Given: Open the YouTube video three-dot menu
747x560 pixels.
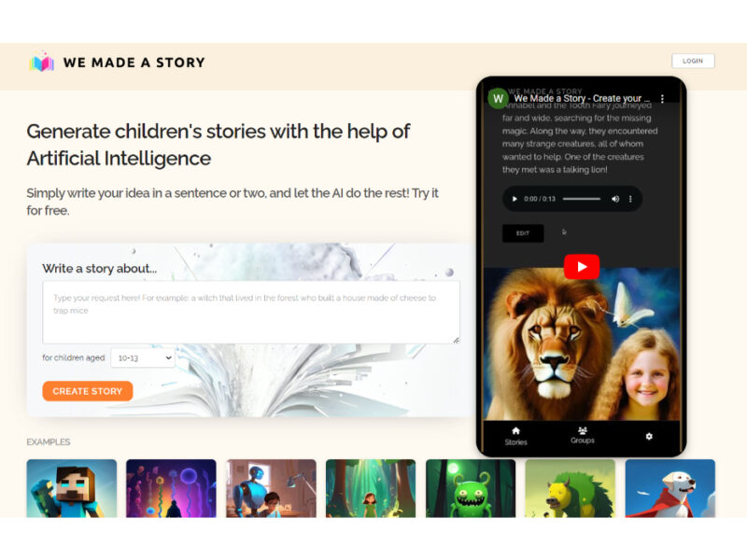Looking at the screenshot, I should coord(662,99).
